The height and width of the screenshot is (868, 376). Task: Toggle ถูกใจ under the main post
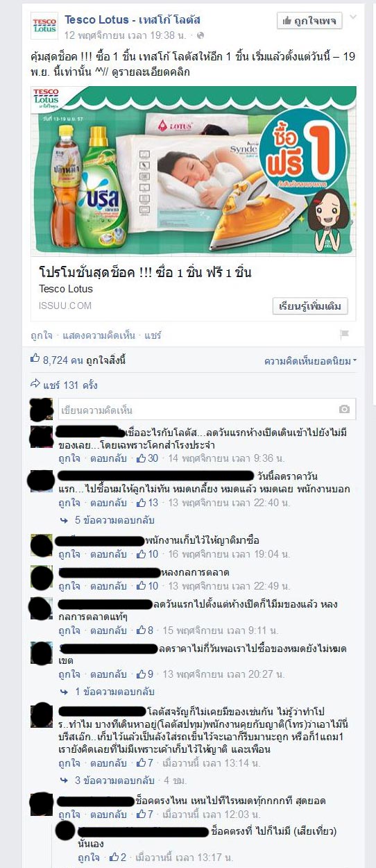[x=42, y=335]
